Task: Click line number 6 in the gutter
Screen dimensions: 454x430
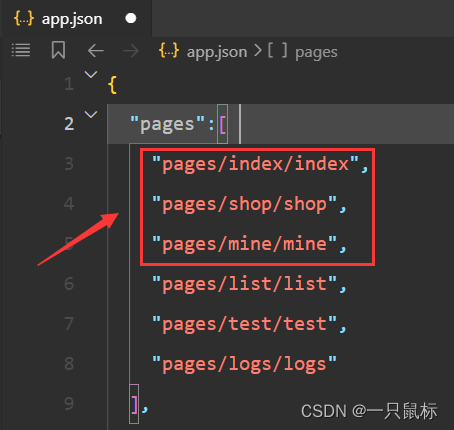Action: click(x=69, y=284)
